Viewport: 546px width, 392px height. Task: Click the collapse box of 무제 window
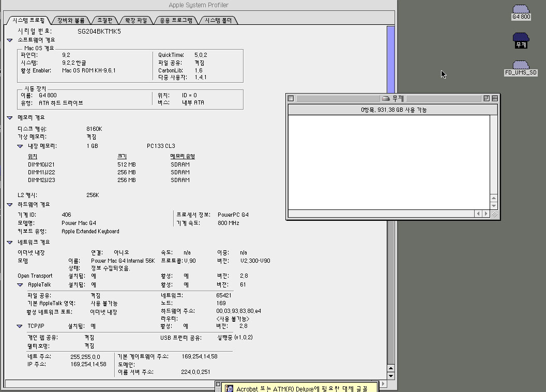click(x=495, y=98)
